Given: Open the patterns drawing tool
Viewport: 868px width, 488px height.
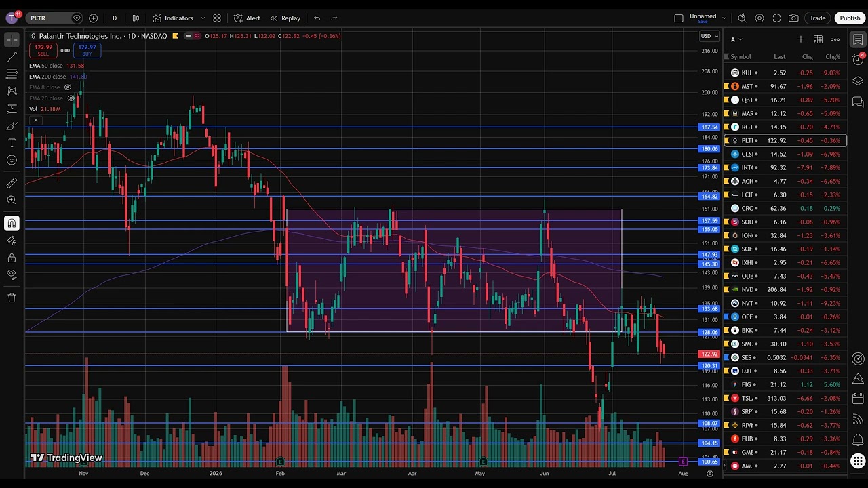Looking at the screenshot, I should [12, 91].
